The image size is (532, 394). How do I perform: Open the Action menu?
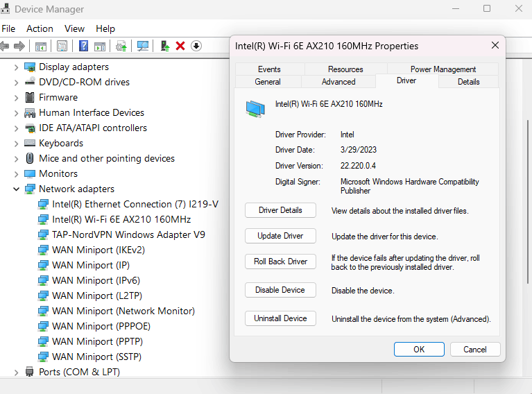pos(40,28)
